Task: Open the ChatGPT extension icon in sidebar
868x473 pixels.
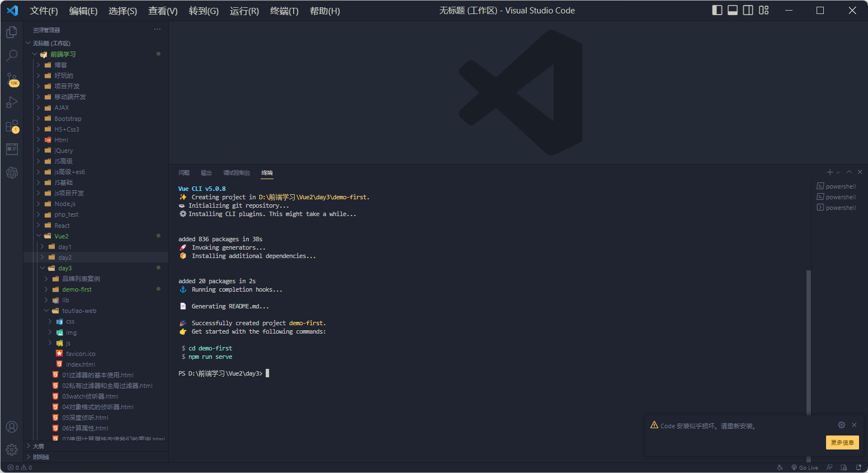Action: [12, 172]
